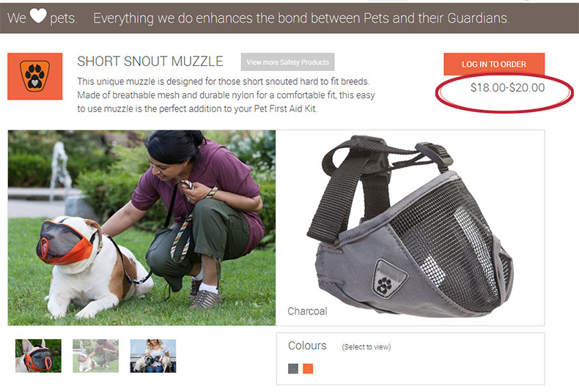Click the Charcoal colour name label

pyautogui.click(x=307, y=311)
